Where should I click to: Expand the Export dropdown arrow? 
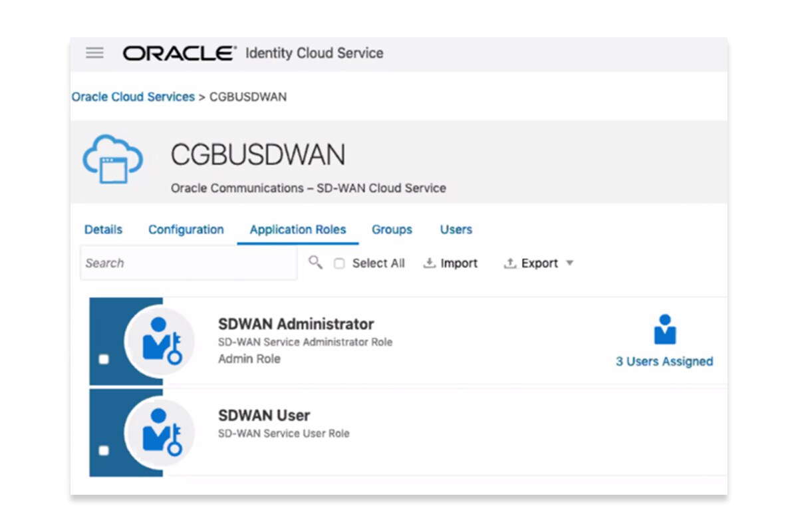coord(569,263)
